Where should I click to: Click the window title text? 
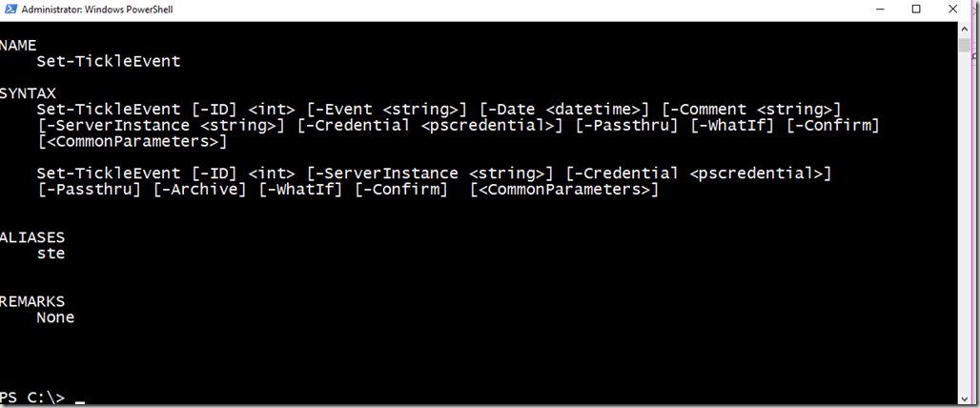(97, 10)
